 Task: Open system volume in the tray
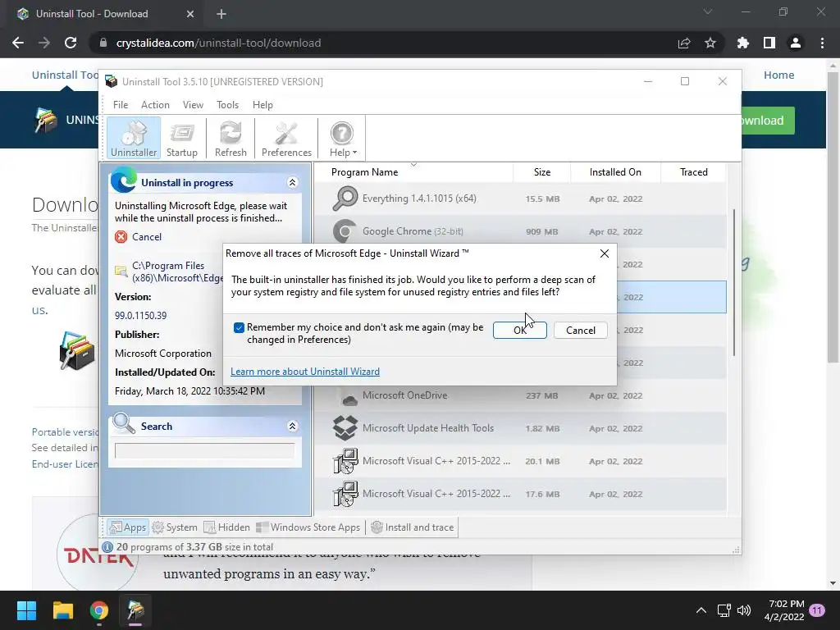pyautogui.click(x=744, y=610)
